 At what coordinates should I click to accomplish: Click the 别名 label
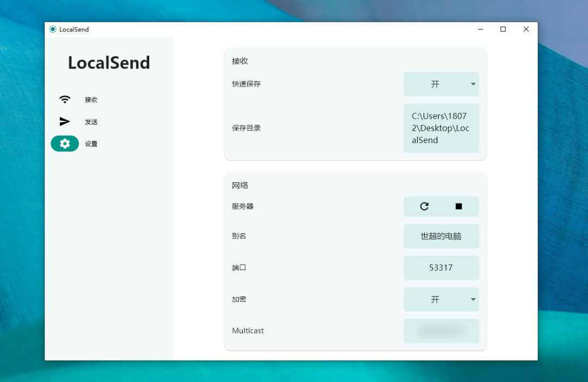pos(239,236)
